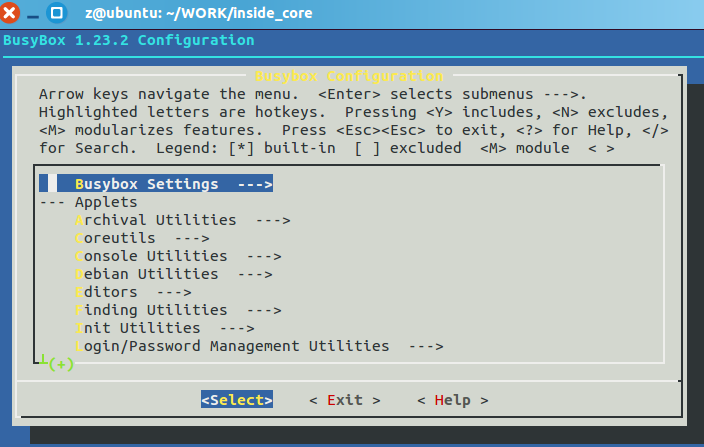Viewport: 704px width, 447px height.
Task: Maximize the terminal window
Action: (x=57, y=13)
